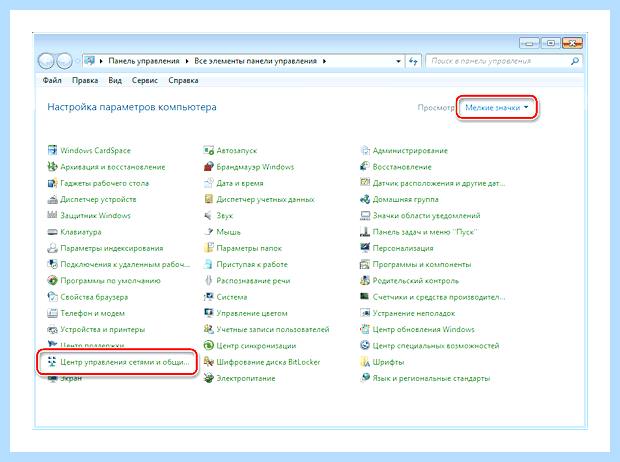Click the Windows CardSpace icon
The image size is (620, 462).
pyautogui.click(x=52, y=150)
